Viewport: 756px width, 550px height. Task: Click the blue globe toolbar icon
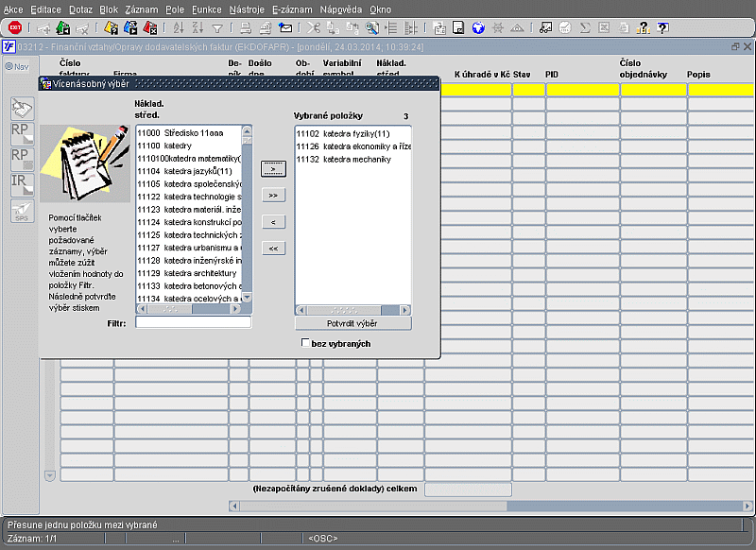tap(478, 28)
